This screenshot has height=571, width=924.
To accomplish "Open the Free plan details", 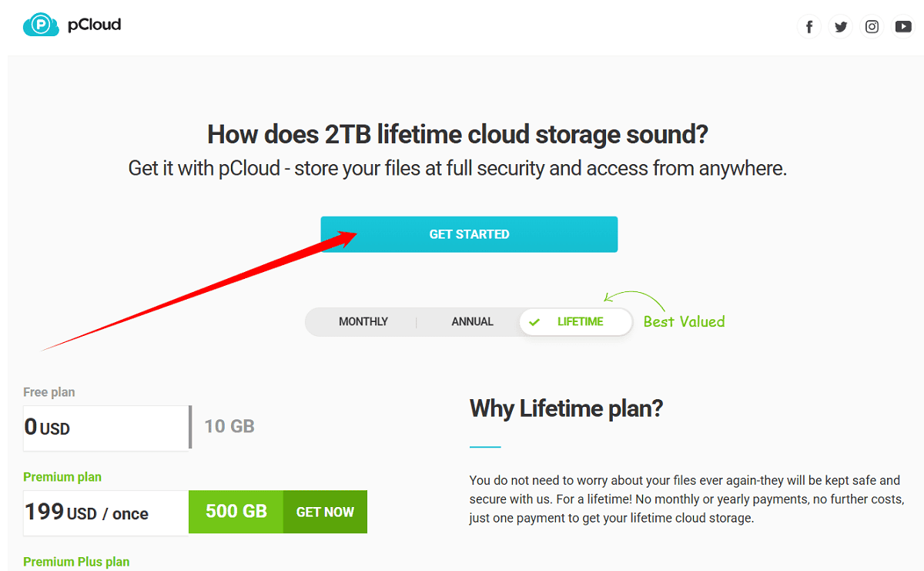I will coord(49,391).
